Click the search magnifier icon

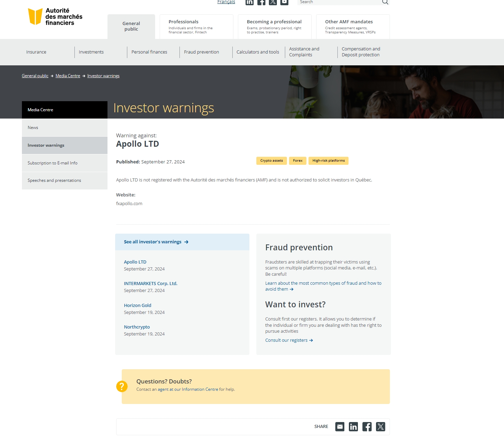(385, 2)
